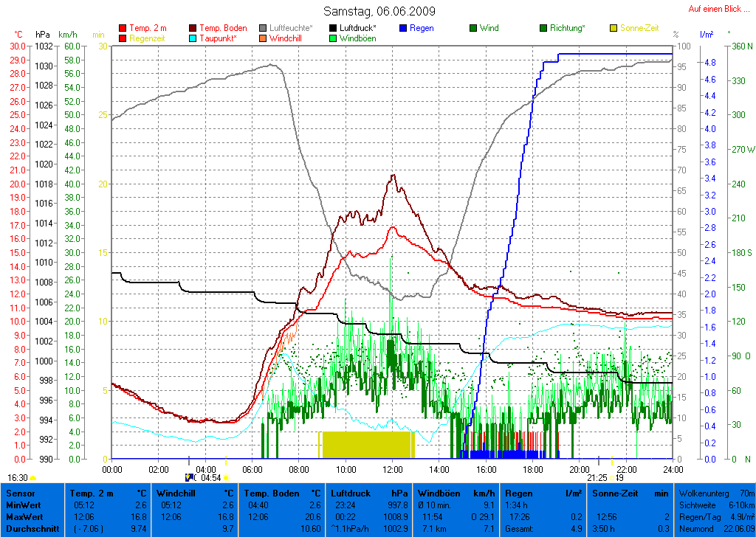The image size is (756, 537).
Task: Click the 12:00 time axis marker
Action: (x=393, y=469)
